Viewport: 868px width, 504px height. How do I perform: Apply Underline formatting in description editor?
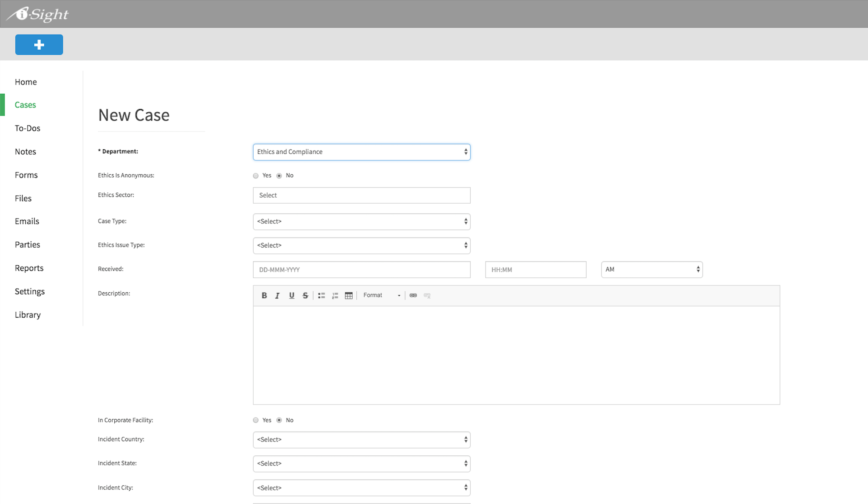coord(291,295)
